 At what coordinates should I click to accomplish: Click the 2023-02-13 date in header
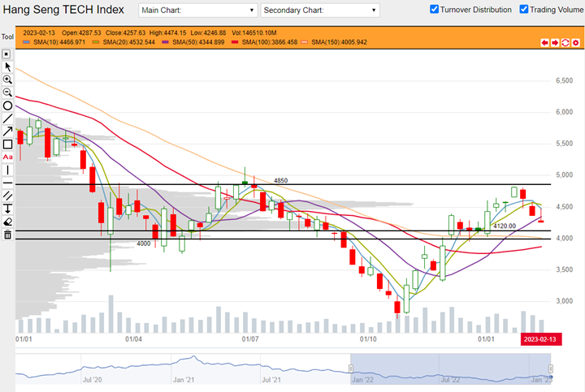pyautogui.click(x=39, y=32)
